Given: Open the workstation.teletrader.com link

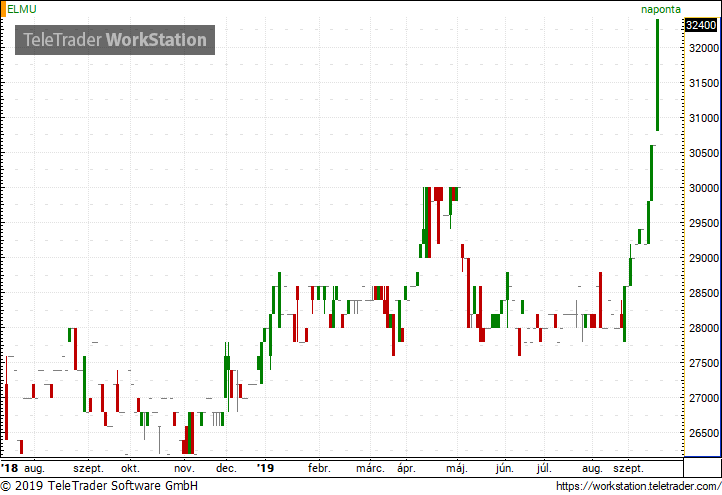Looking at the screenshot, I should coord(638,486).
